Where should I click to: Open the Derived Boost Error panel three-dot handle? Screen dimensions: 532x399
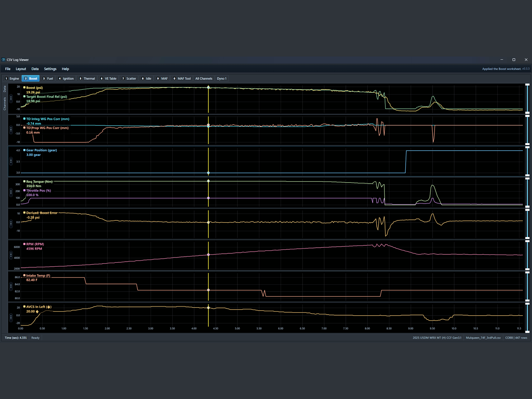11,223
